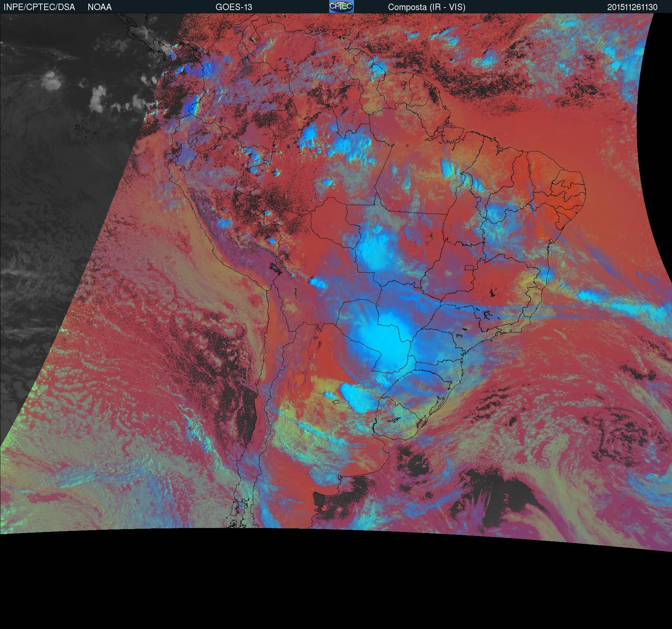Click the Composta (IR - VIS) title
This screenshot has width=672, height=629.
(427, 7)
